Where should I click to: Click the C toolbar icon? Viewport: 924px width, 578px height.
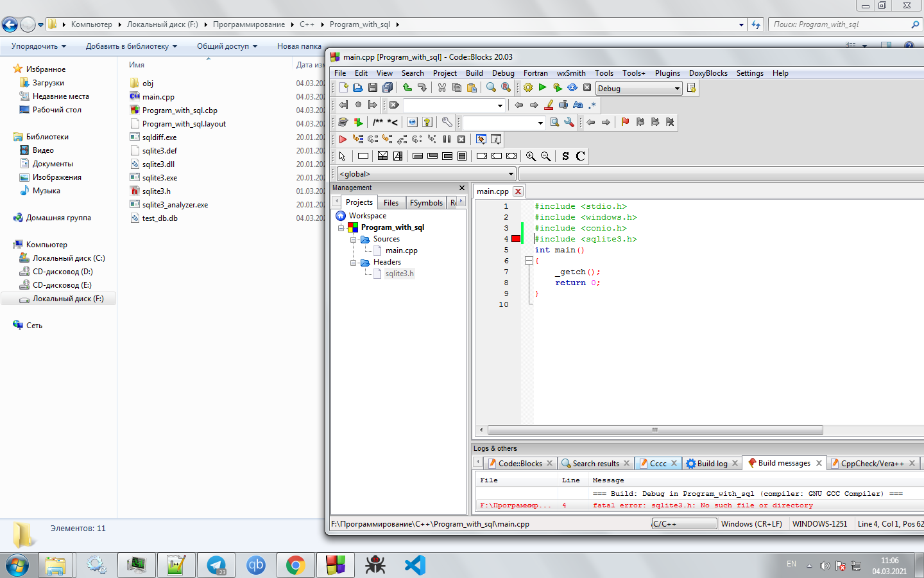pyautogui.click(x=580, y=156)
